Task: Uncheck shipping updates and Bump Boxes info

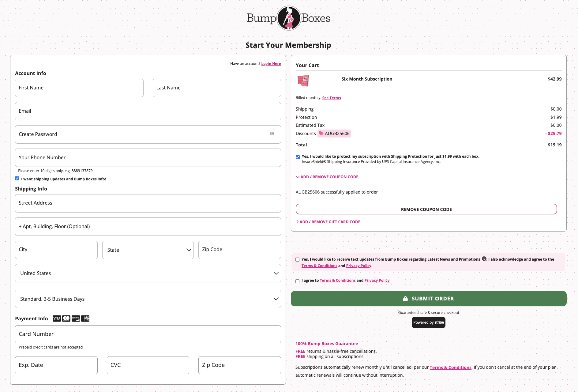Action: 17,179
